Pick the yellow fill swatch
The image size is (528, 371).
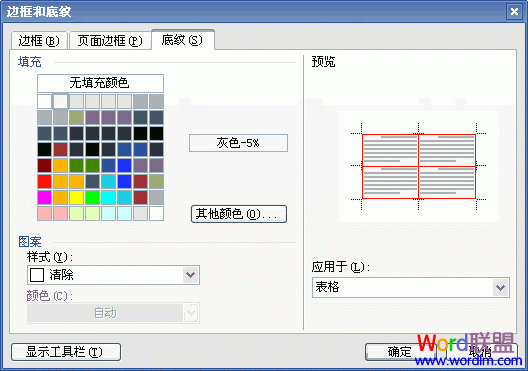pyautogui.click(x=76, y=198)
